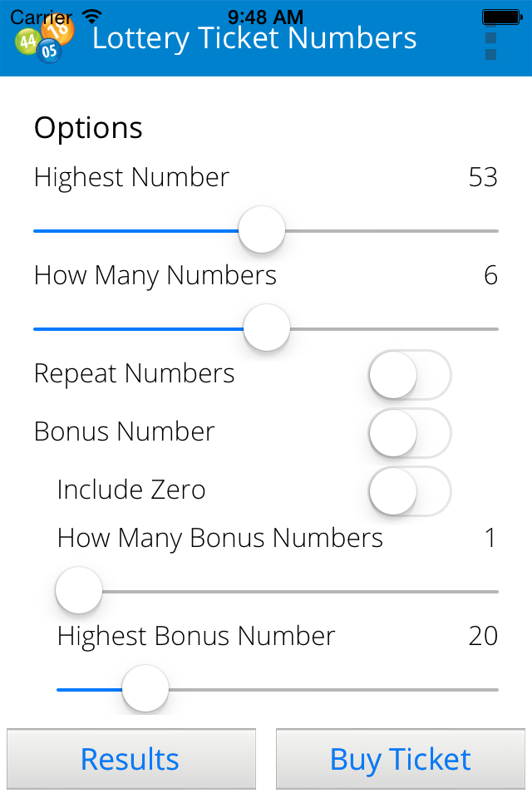This screenshot has height=798, width=532.
Task: Click the Highest Number slider knob
Action: point(262,230)
